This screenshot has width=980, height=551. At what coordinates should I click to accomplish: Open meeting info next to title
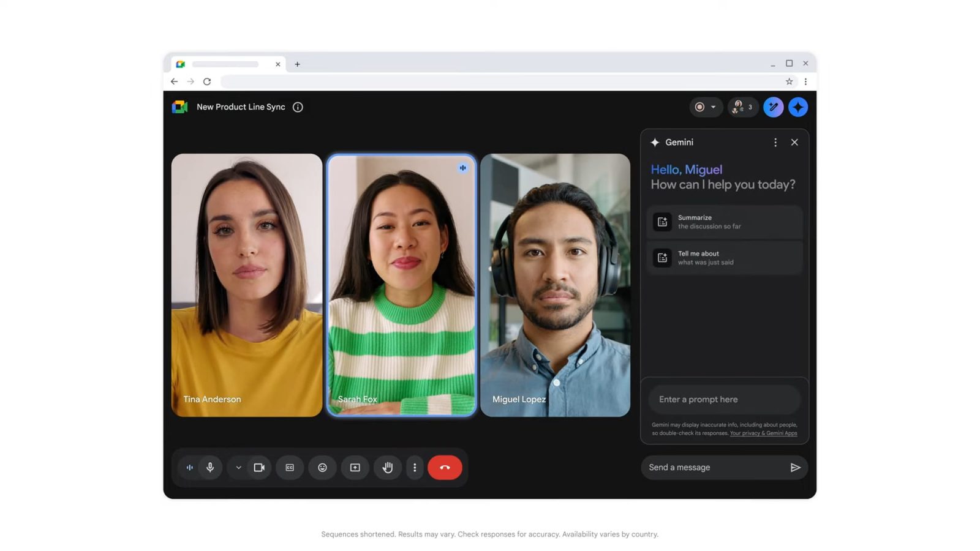pyautogui.click(x=298, y=107)
